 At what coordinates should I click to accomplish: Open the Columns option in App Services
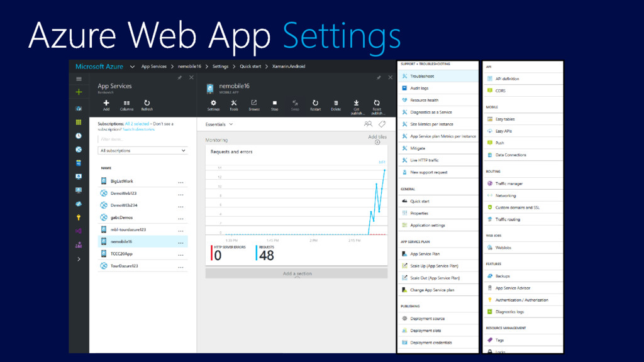pos(126,105)
